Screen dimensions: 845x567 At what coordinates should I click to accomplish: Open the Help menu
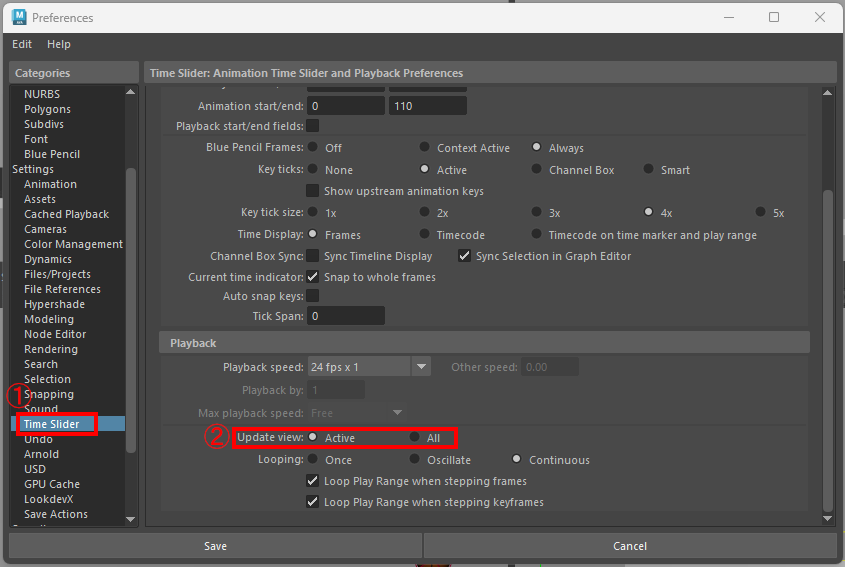pos(59,44)
